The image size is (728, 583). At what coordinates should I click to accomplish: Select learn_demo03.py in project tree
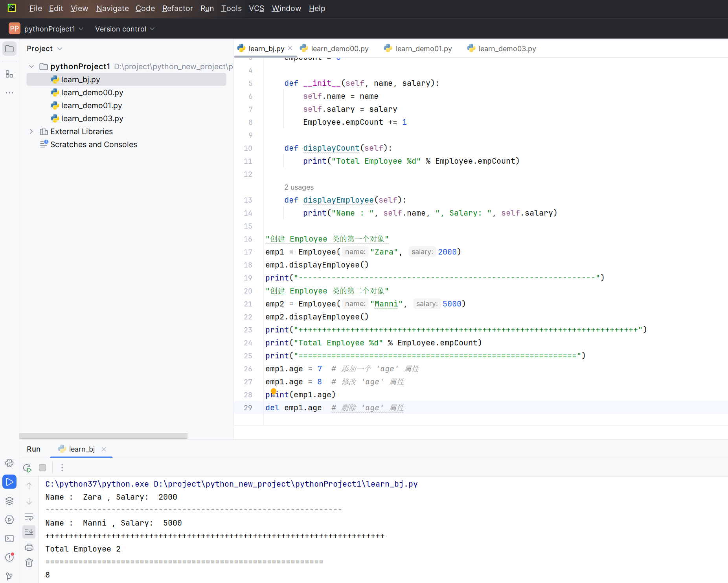click(92, 118)
